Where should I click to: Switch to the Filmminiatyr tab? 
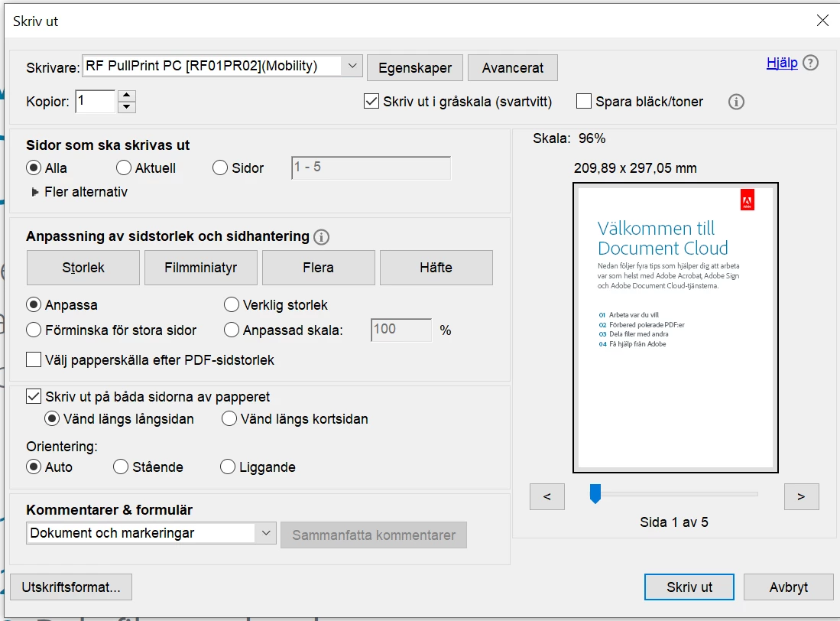[201, 268]
